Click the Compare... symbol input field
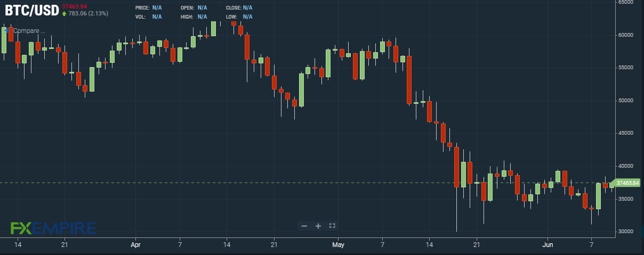This screenshot has width=644, height=255. click(x=29, y=31)
